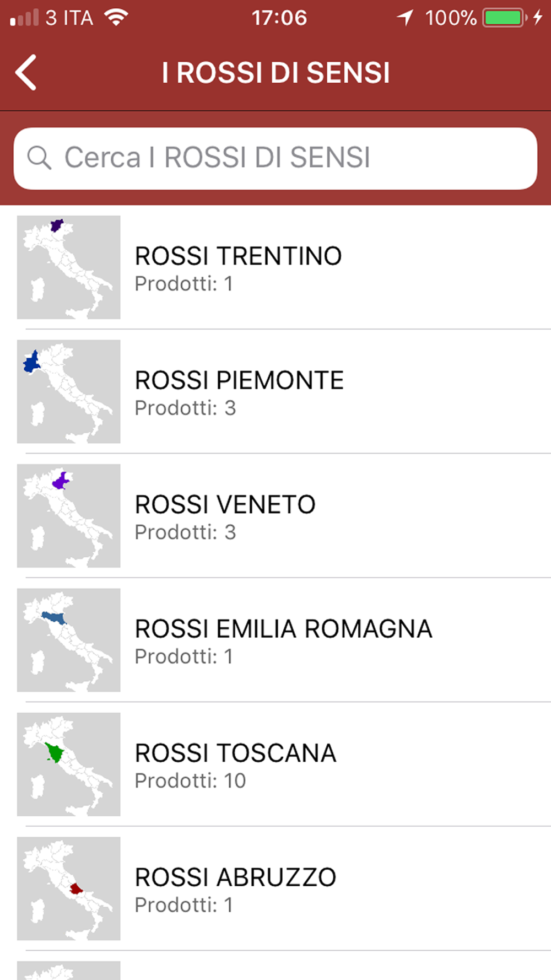
Task: Go back using the left chevron arrow
Action: (x=26, y=72)
